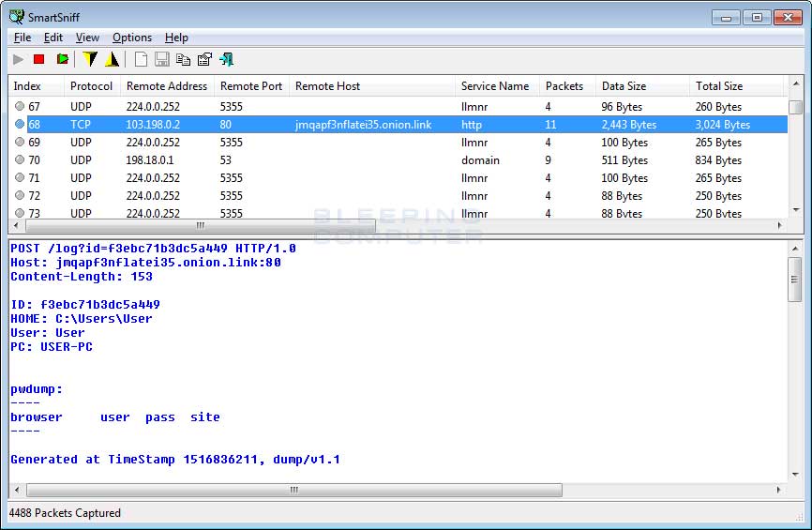Screen dimensions: 812x530
Task: Click the data pane scroll right arrow
Action: click(x=779, y=490)
